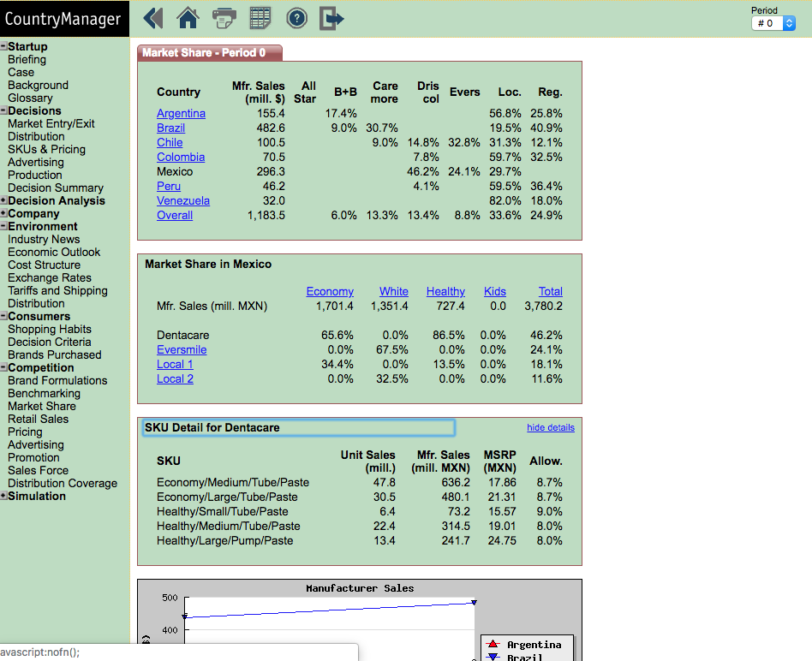Viewport: 812px width, 661px height.
Task: Select Sales Force
Action: click(38, 471)
